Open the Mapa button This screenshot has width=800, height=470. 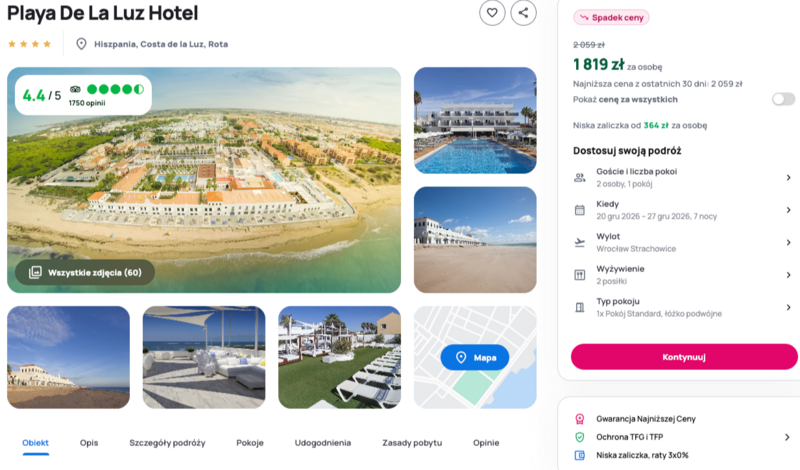tap(474, 357)
